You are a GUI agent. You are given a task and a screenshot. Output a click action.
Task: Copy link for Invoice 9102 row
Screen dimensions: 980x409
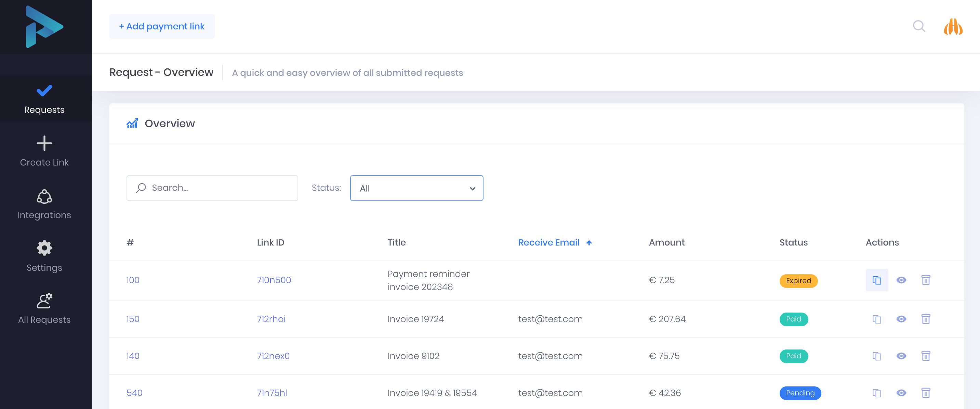pyautogui.click(x=876, y=356)
